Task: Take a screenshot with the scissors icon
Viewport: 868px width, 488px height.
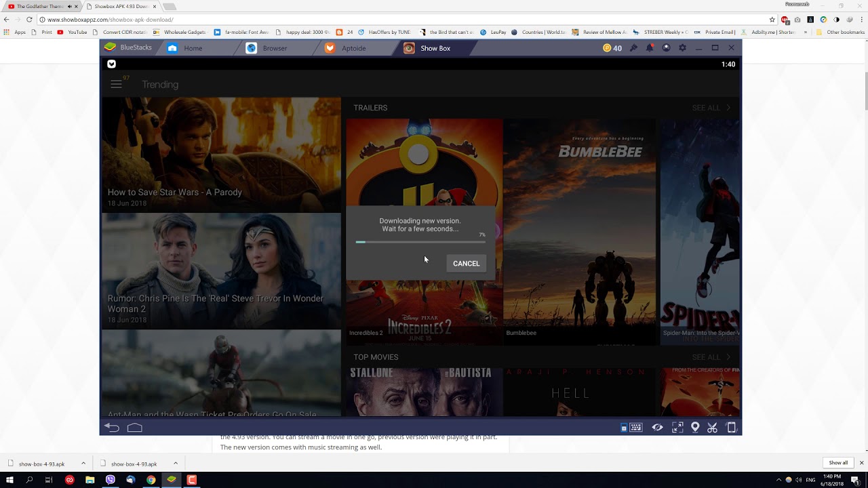Action: pos(712,428)
